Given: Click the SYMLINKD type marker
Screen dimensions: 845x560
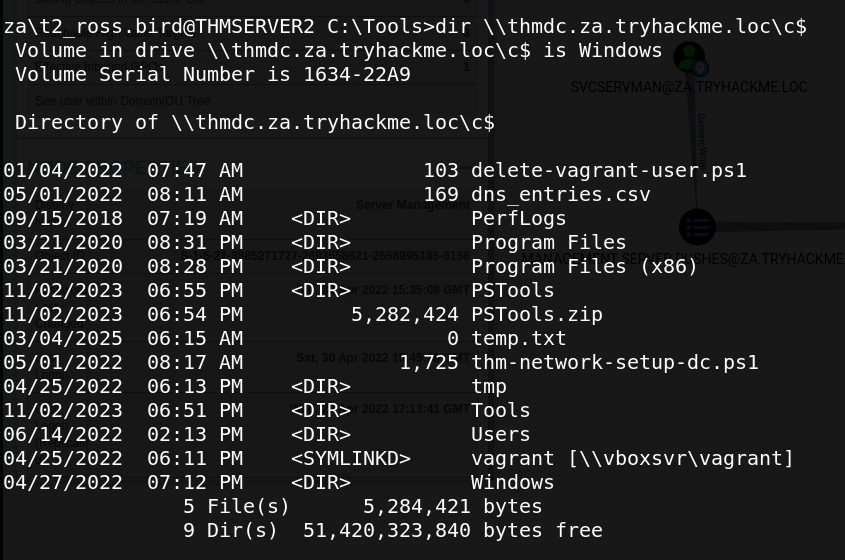Looking at the screenshot, I should coord(350,458).
